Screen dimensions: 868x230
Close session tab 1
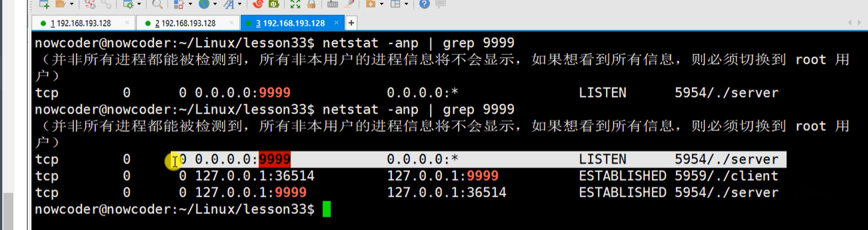point(127,23)
